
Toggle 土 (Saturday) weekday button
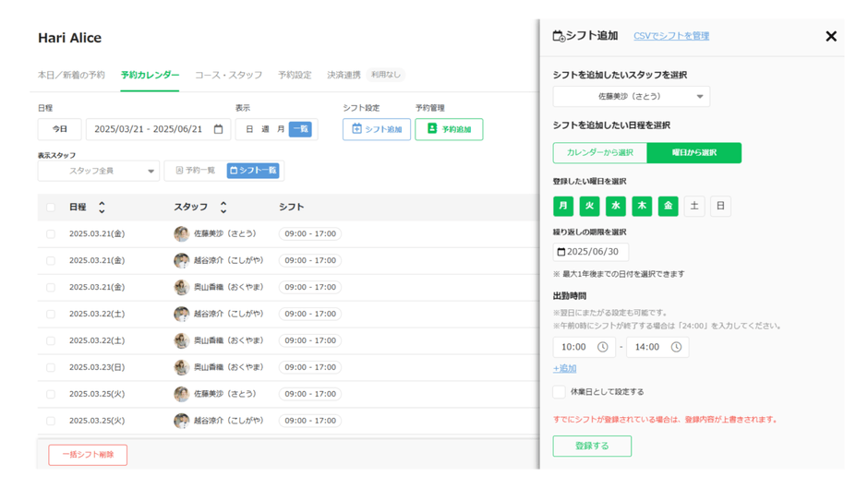pyautogui.click(x=694, y=206)
